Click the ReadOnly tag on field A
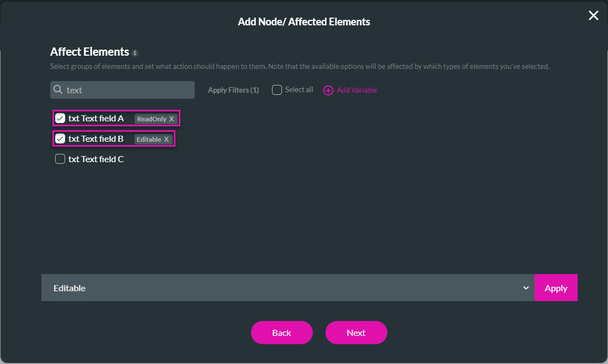The height and width of the screenshot is (364, 608). pos(151,119)
